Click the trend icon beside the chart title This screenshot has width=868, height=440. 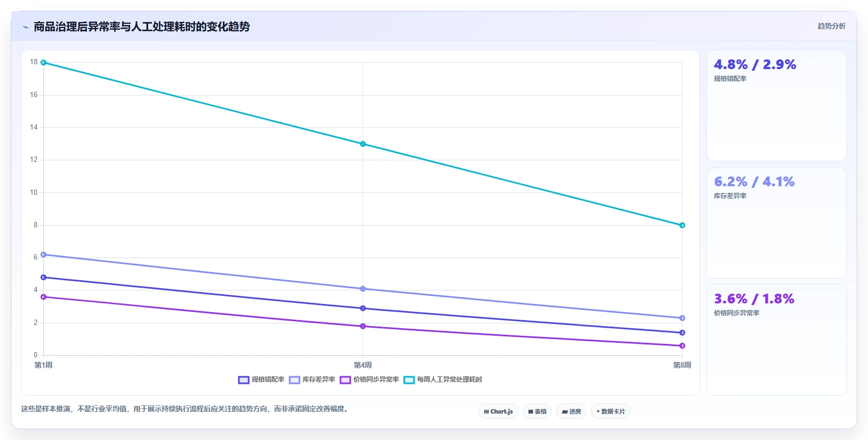coord(25,27)
